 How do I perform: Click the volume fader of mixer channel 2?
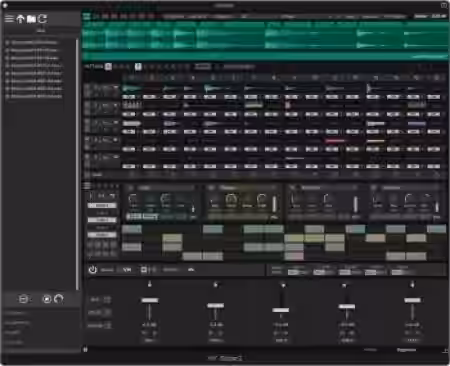[216, 305]
